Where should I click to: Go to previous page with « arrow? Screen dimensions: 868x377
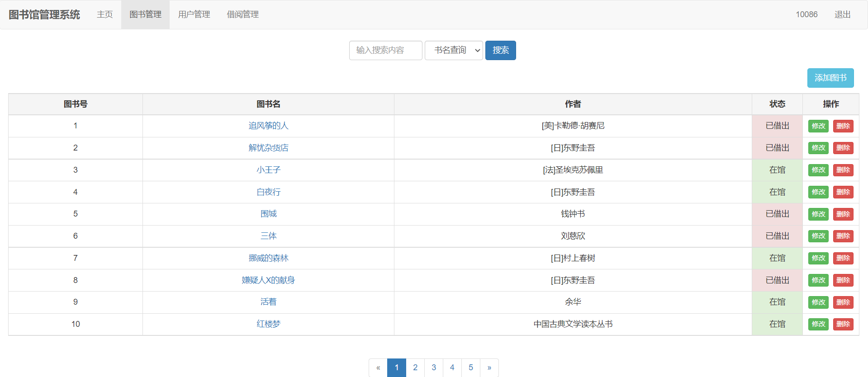[x=378, y=368]
